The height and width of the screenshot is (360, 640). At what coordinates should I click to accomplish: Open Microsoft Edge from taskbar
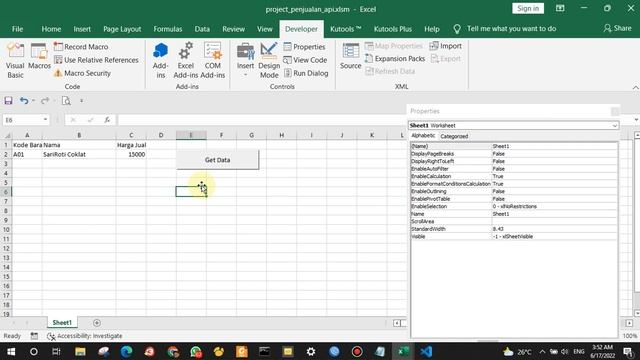127,351
